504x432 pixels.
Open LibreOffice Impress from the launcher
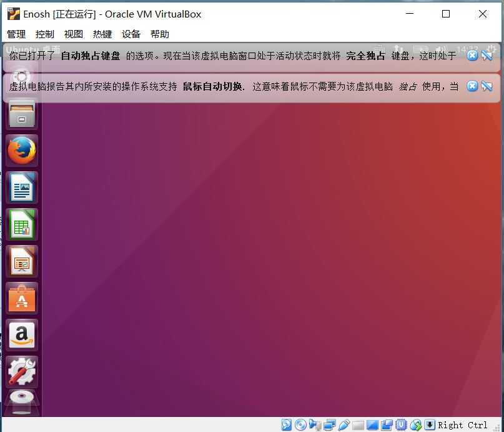coord(21,261)
